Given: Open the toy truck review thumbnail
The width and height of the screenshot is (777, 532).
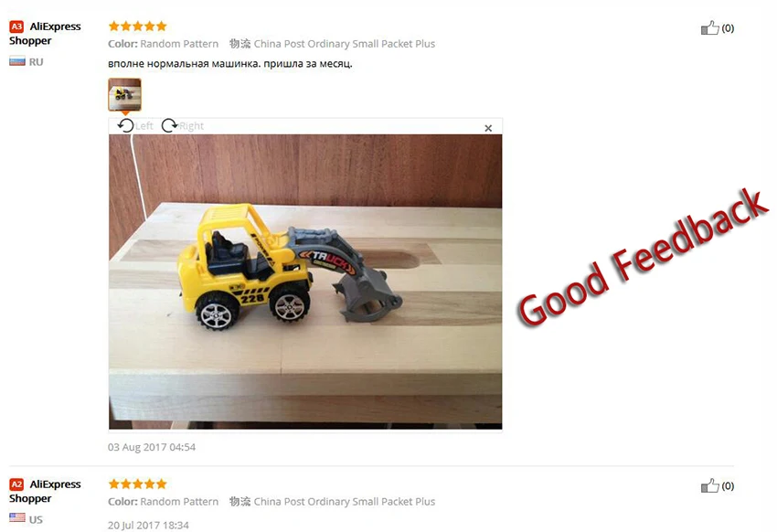Looking at the screenshot, I should [x=125, y=94].
